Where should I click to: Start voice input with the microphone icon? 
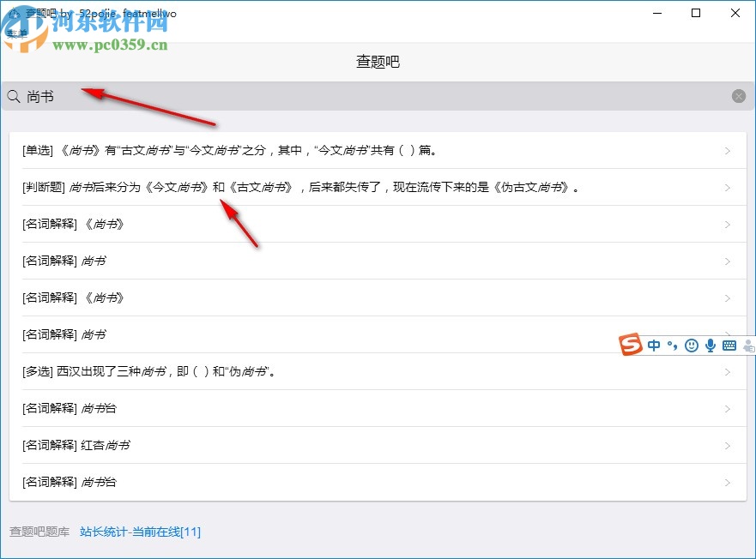pos(710,346)
